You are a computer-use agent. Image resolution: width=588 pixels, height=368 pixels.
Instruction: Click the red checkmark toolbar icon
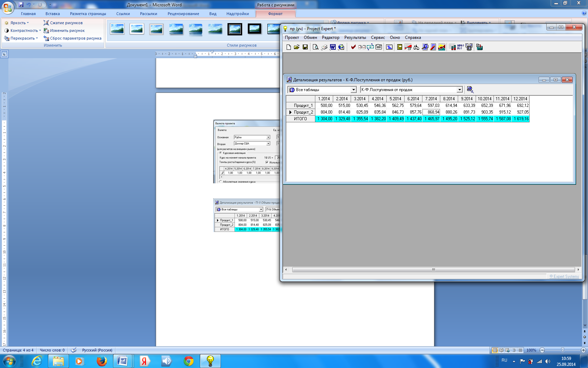[353, 47]
